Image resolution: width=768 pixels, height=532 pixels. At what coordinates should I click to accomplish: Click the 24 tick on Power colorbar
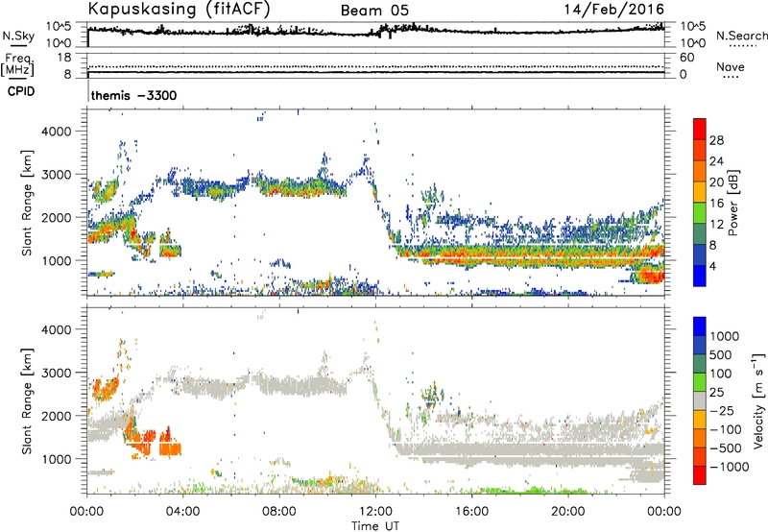click(716, 161)
